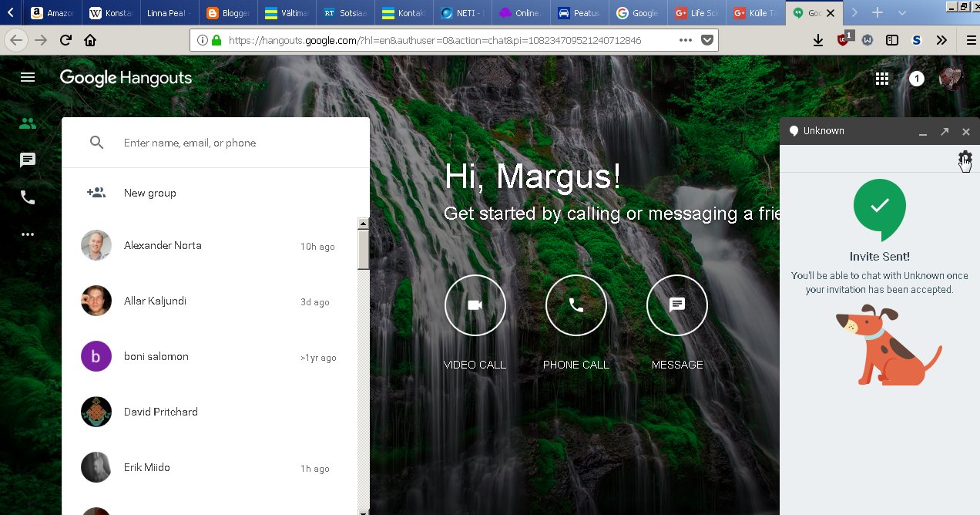This screenshot has height=515, width=980.
Task: Close the Unknown chat window
Action: click(x=966, y=132)
